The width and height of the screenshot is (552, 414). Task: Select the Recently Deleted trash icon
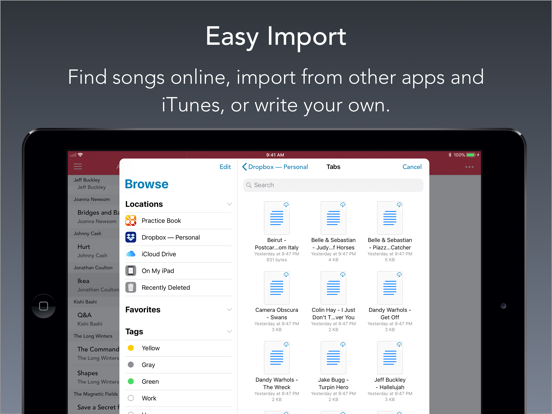point(131,287)
